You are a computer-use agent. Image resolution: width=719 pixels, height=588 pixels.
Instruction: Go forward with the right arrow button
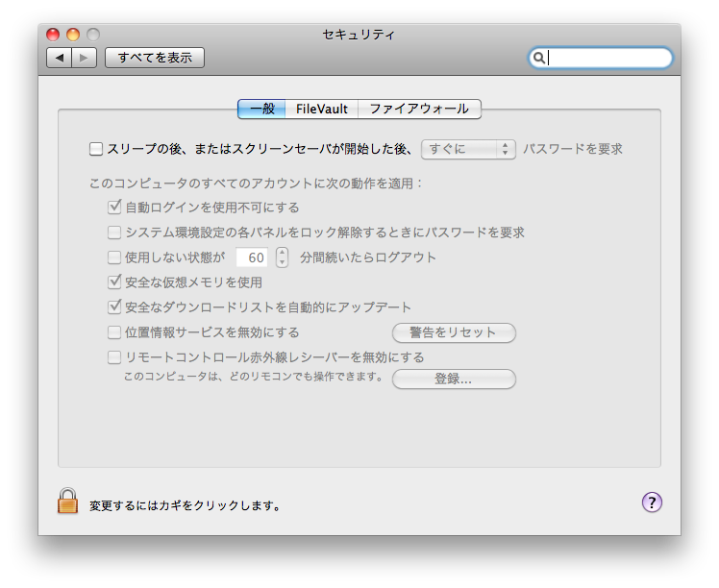(x=84, y=58)
